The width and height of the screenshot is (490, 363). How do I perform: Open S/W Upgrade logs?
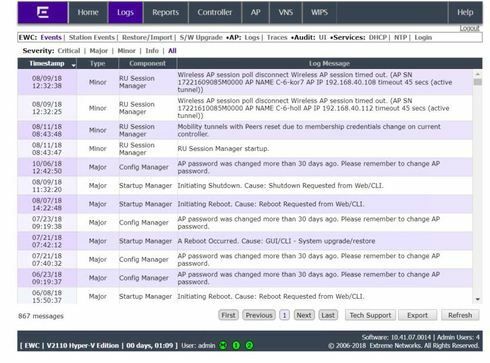[201, 37]
